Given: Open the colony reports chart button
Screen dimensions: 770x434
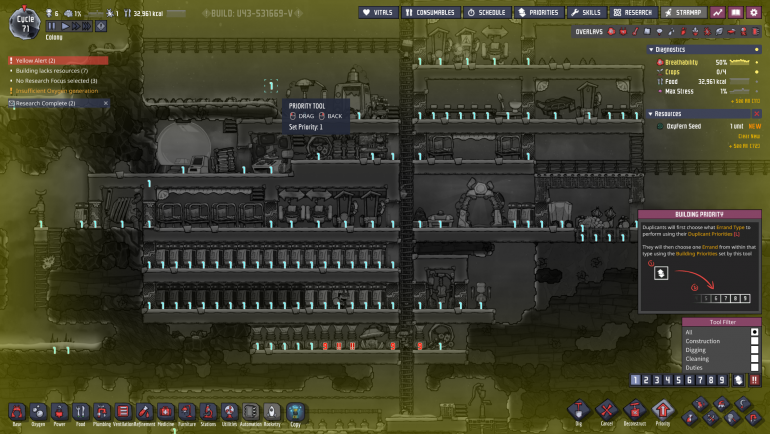Looking at the screenshot, I should 718,12.
